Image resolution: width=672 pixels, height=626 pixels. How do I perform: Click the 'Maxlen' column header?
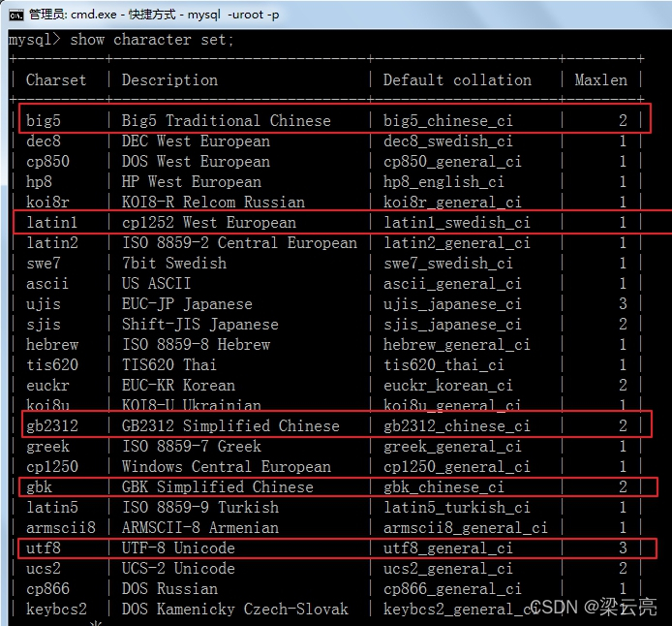601,80
